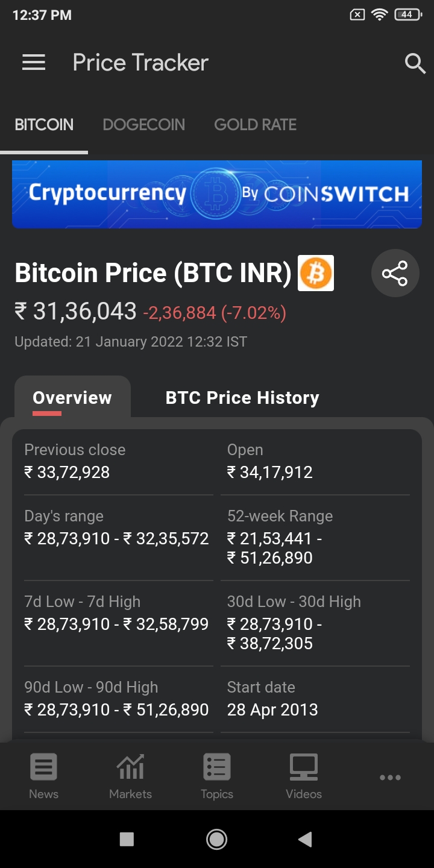This screenshot has height=868, width=434.
Task: Open the Topics list icon
Action: [217, 768]
